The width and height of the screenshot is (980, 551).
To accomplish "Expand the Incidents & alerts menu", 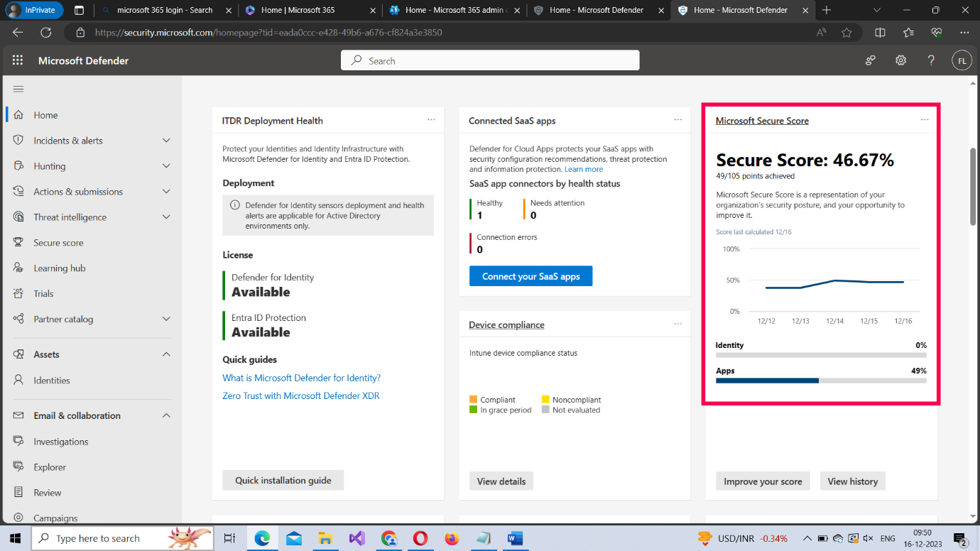I will [166, 140].
